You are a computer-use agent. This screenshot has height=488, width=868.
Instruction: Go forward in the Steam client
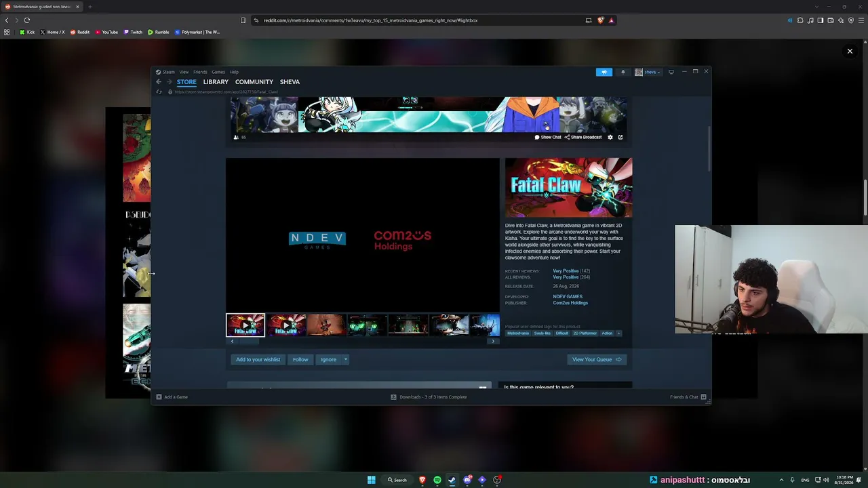click(170, 82)
